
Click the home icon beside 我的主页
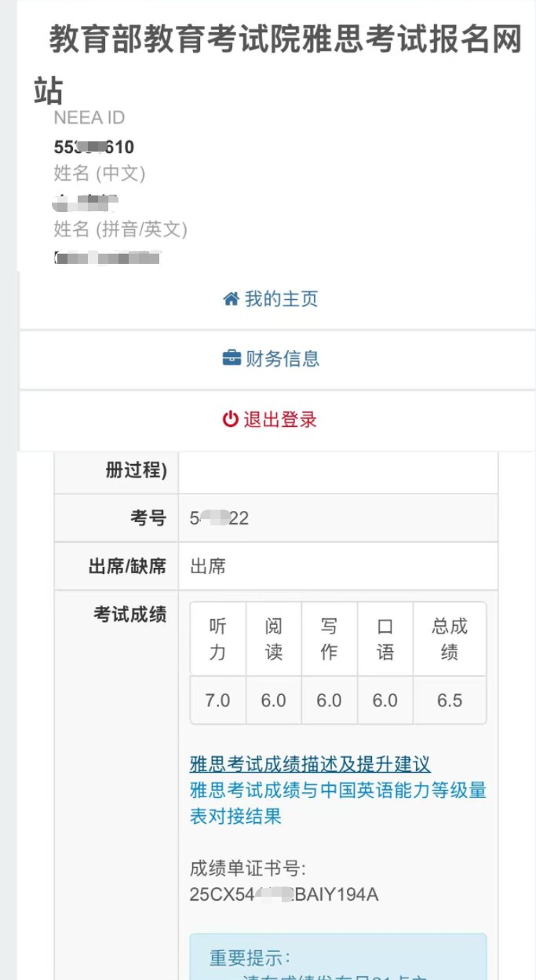[x=231, y=299]
